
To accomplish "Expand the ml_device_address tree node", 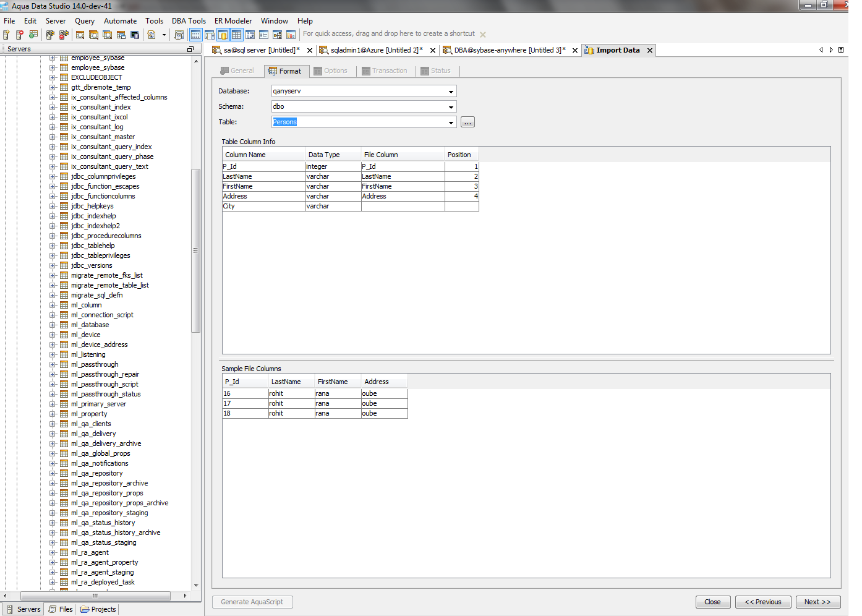I will (x=52, y=344).
